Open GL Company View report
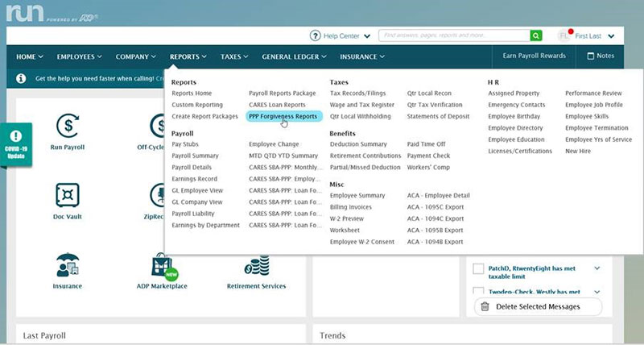Image resolution: width=644 pixels, height=345 pixels. (x=197, y=202)
